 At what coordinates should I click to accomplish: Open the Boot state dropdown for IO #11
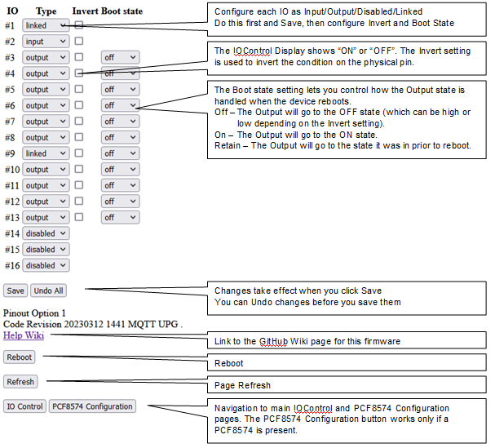click(x=120, y=185)
